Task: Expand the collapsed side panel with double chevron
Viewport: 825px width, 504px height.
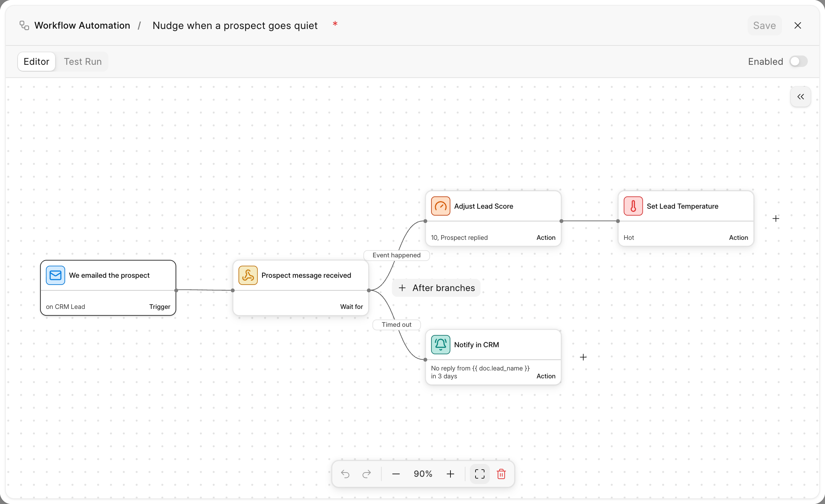Action: 801,97
